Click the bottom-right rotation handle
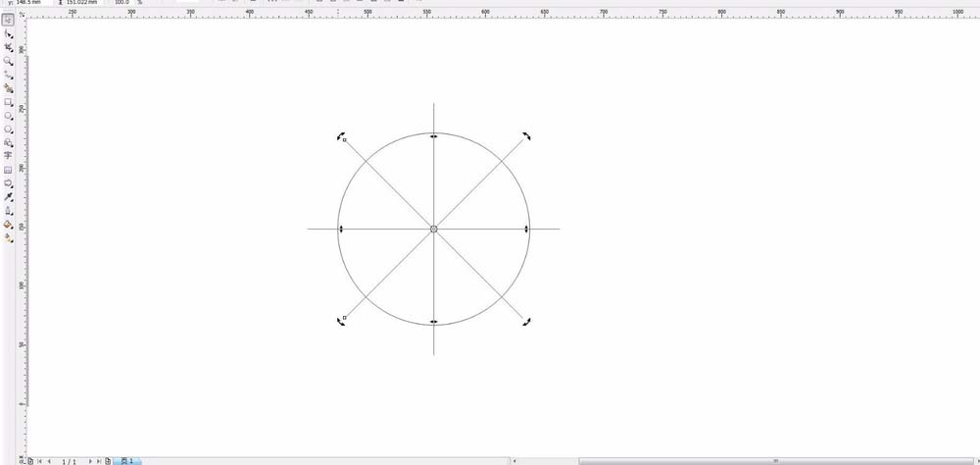The height and width of the screenshot is (465, 980). (527, 322)
